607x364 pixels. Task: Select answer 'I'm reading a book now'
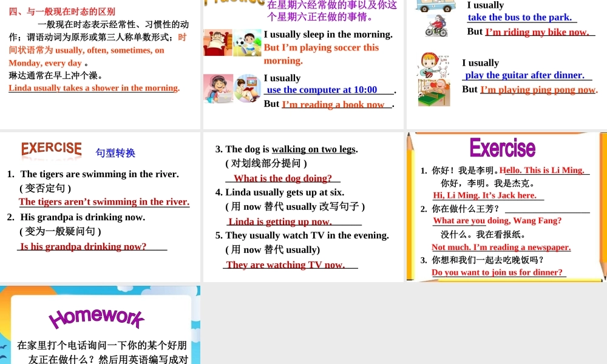point(333,104)
